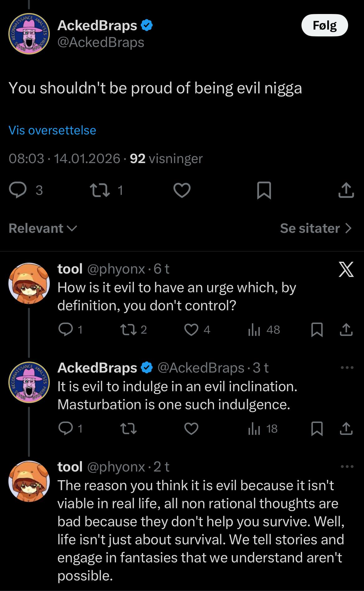The height and width of the screenshot is (591, 364).
Task: Open the Relevant sort dropdown
Action: tap(43, 228)
